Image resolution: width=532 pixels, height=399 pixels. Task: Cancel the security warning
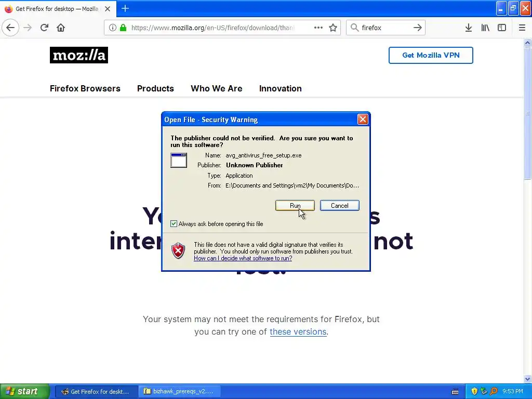(340, 205)
